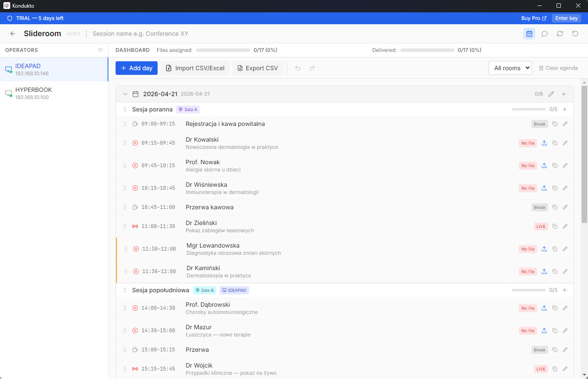Screen dimensions: 588x379
Task: Click the undo arrow in agenda toolbar
Action: coord(298,68)
